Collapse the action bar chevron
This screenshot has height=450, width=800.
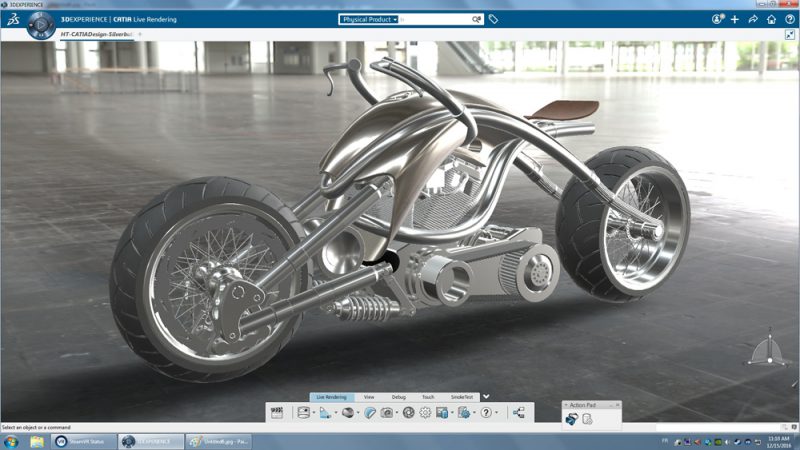pyautogui.click(x=486, y=396)
